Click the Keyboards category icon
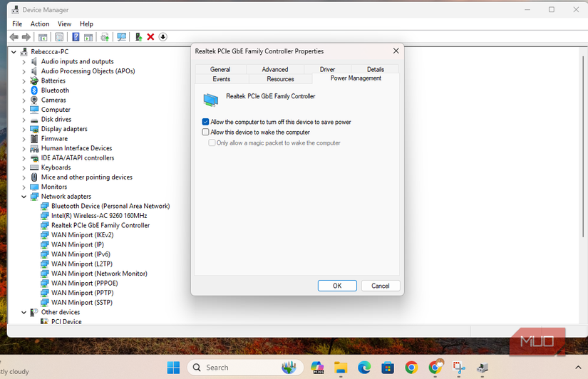Screen dimensions: 588x379 34,167
